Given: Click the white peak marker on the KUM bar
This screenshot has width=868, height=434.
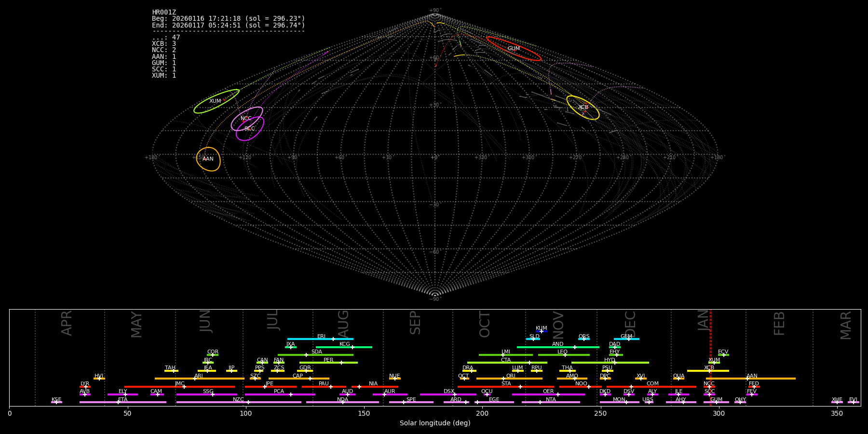Looking at the screenshot, I should tap(542, 331).
